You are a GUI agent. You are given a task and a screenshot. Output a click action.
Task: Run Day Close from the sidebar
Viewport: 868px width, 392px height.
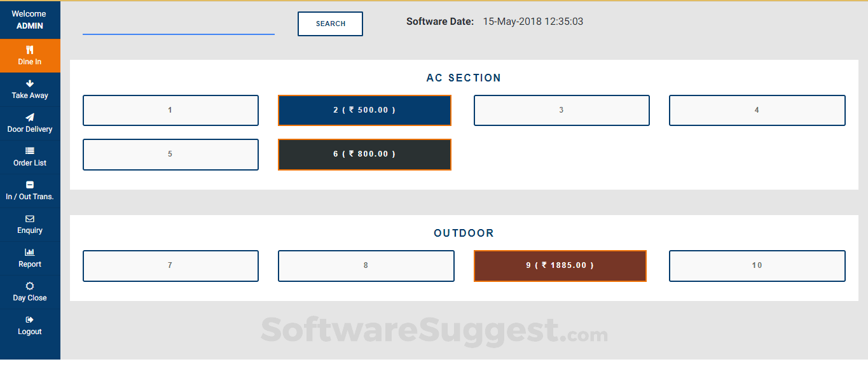[30, 287]
